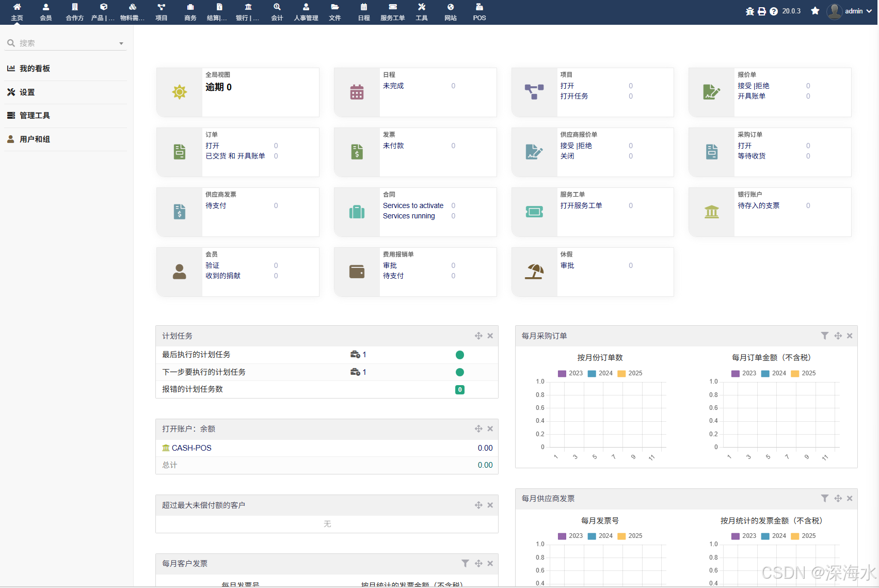Click the green 0 badge for 报错的计划任务数
Screen dimensions: 879x588
[x=460, y=390]
